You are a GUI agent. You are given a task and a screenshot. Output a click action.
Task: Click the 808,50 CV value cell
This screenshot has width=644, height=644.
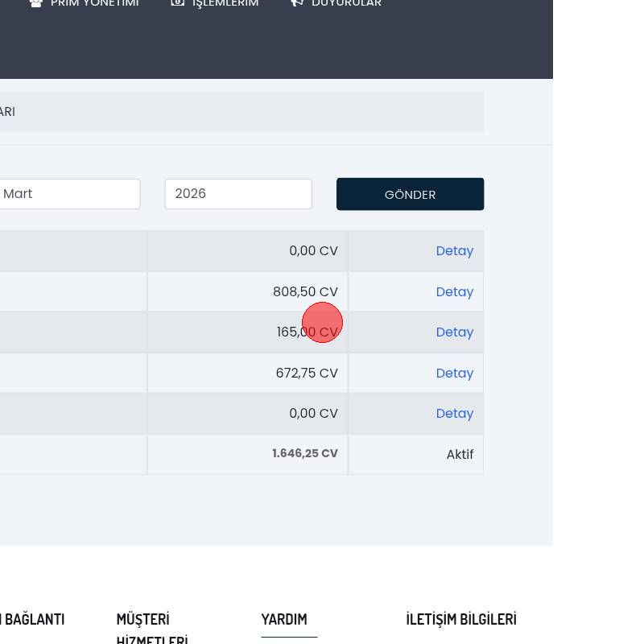point(305,292)
